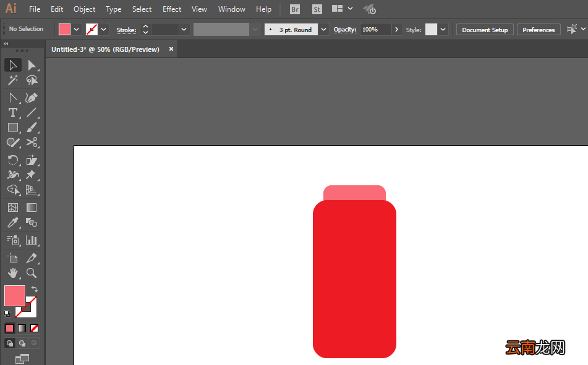Select the Direct Selection tool
Viewport: 588px width, 365px height.
pyautogui.click(x=32, y=65)
